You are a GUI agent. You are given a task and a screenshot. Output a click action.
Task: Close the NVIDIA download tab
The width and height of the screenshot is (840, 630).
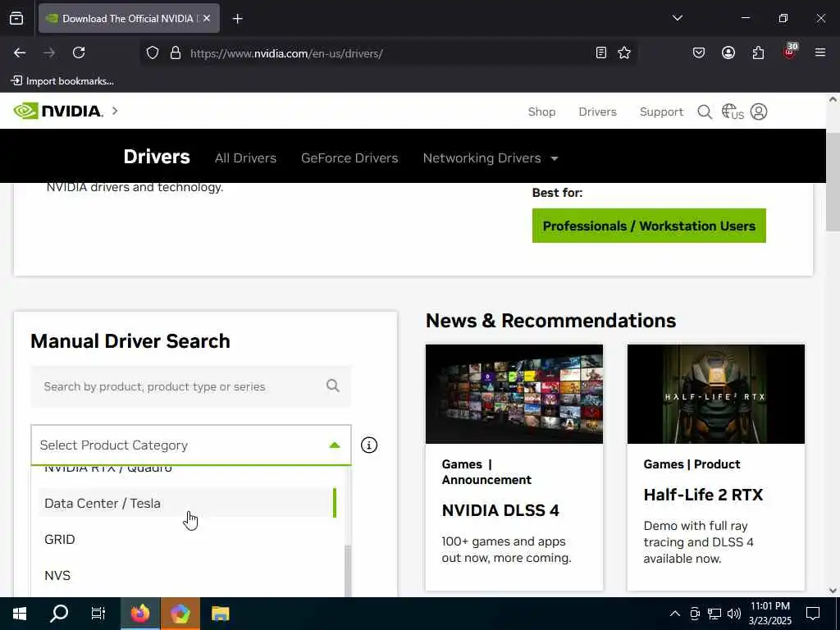pos(207,18)
